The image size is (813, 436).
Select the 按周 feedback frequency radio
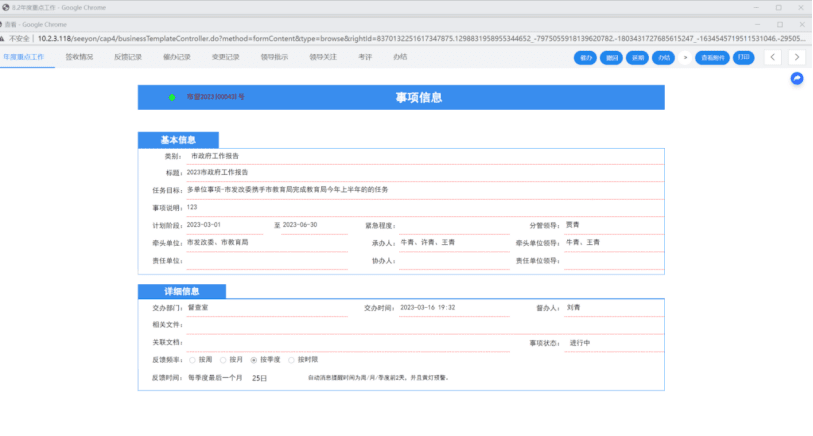pyautogui.click(x=192, y=360)
